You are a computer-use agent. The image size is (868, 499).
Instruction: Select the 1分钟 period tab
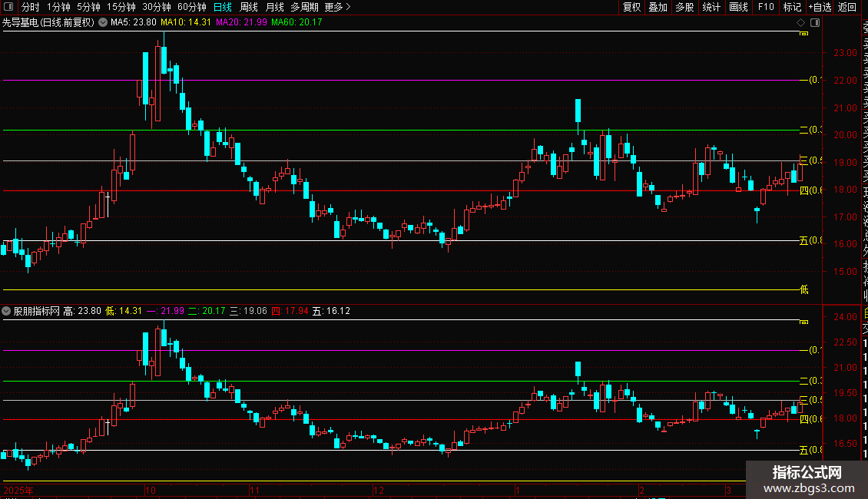coord(58,7)
